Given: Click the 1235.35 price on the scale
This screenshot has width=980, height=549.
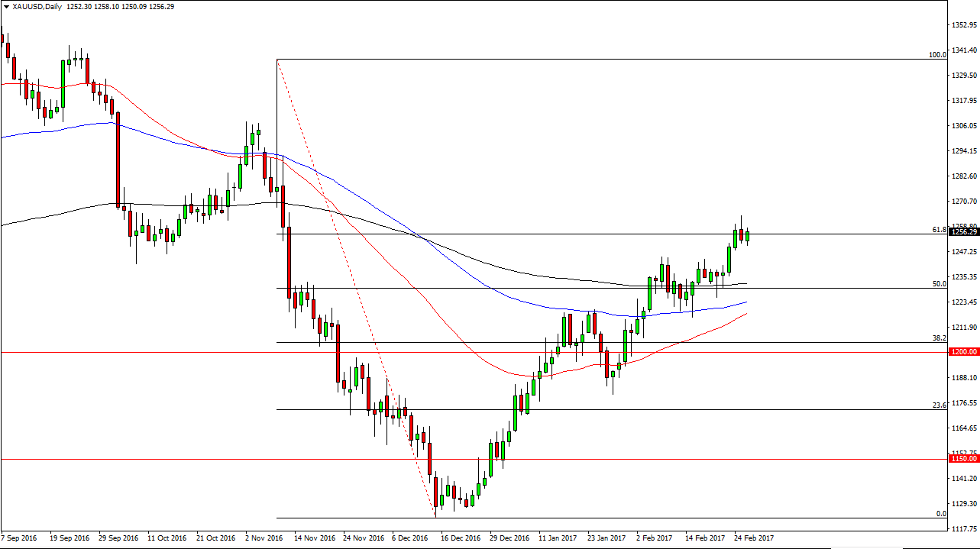Looking at the screenshot, I should point(963,277).
